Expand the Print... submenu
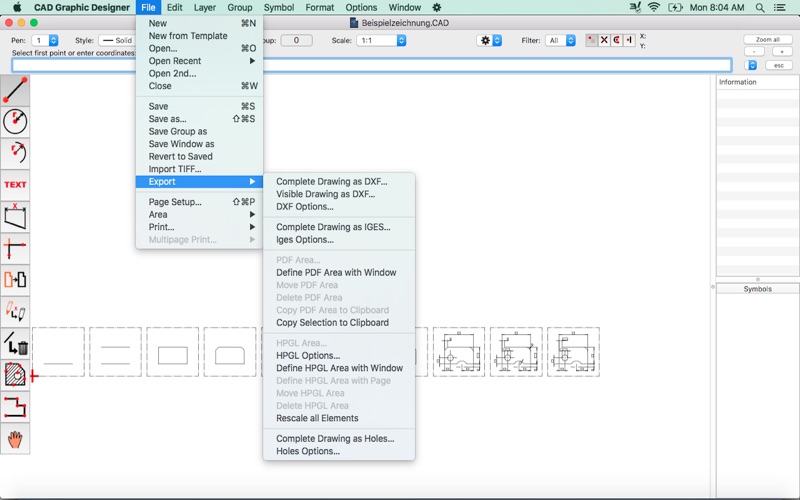This screenshot has height=500, width=800. 199,227
